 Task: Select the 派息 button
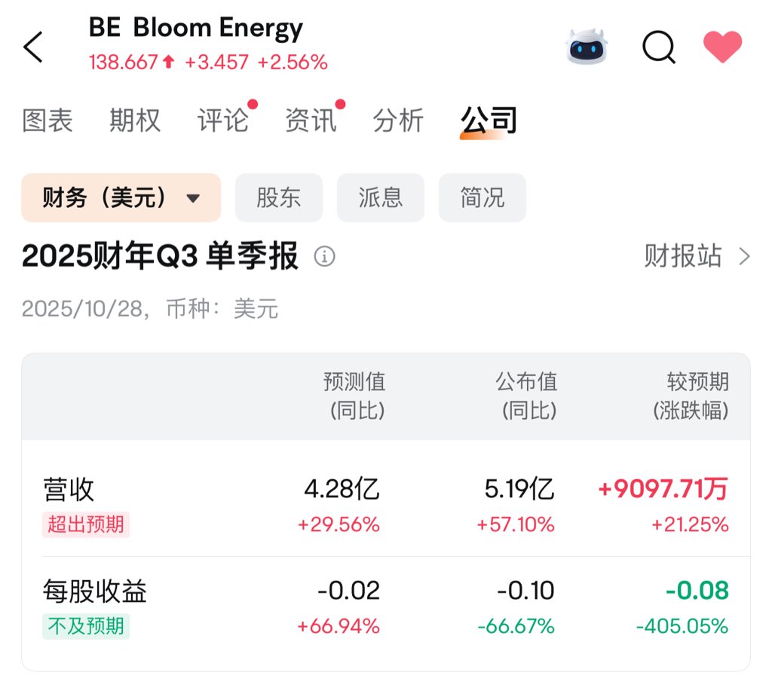[x=381, y=198]
